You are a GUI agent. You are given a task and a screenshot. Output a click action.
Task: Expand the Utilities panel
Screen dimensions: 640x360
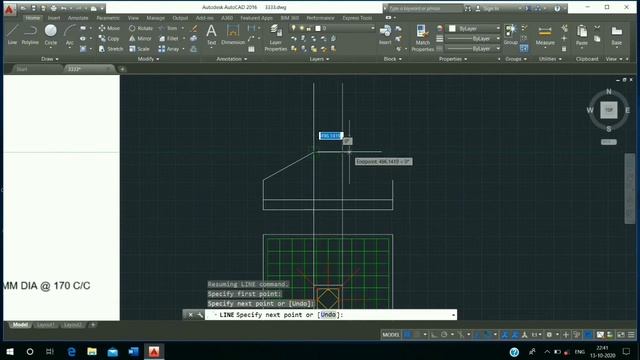coord(550,59)
